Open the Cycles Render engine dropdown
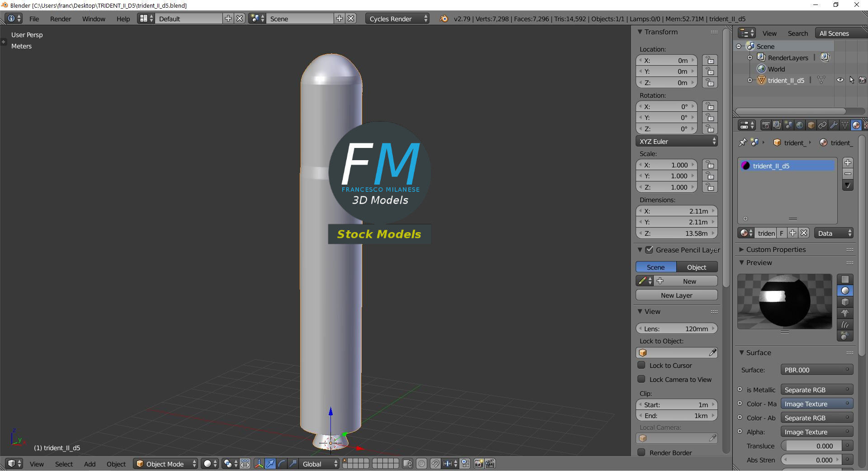The width and height of the screenshot is (868, 471). point(397,19)
